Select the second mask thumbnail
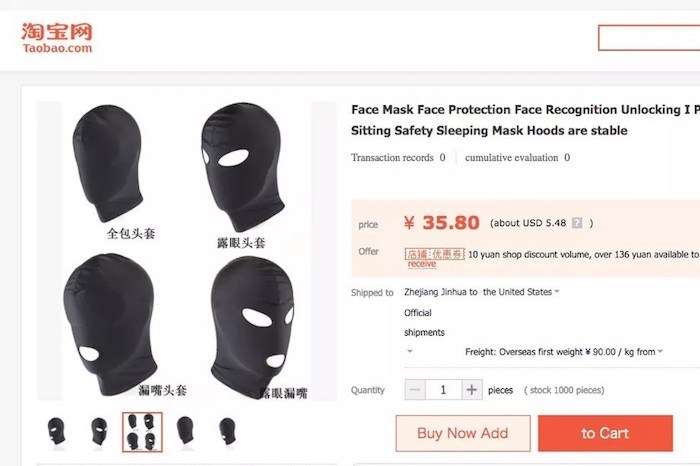This screenshot has height=466, width=700. click(x=99, y=431)
